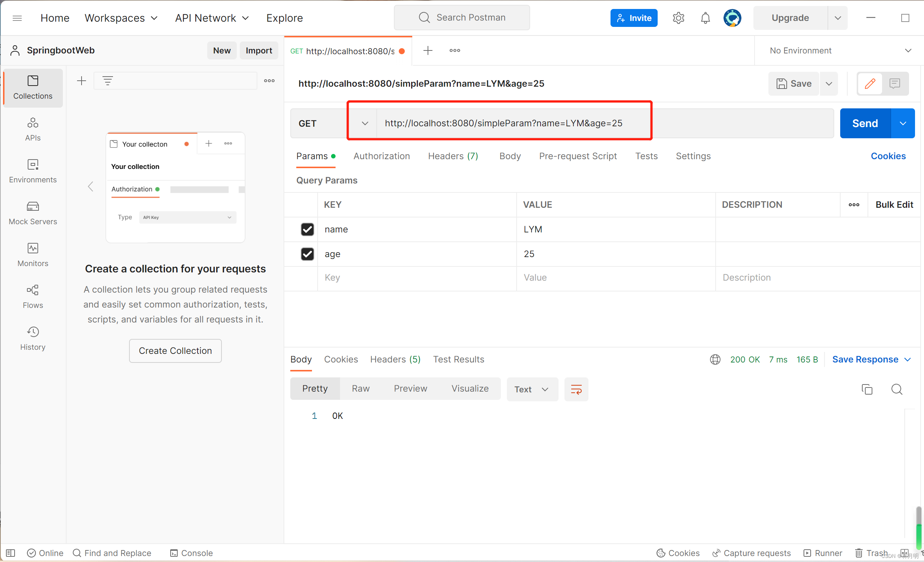The height and width of the screenshot is (562, 924).
Task: Open the settings gear icon
Action: 678,18
